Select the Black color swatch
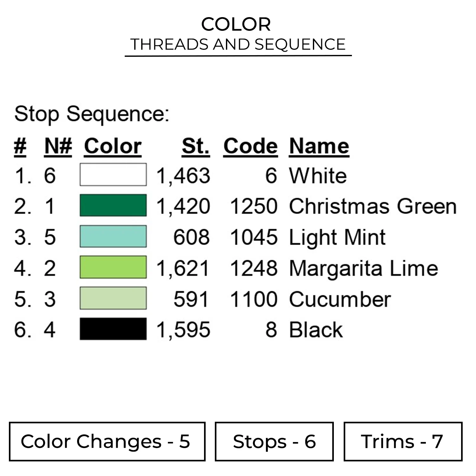The image size is (476, 476). [x=113, y=329]
